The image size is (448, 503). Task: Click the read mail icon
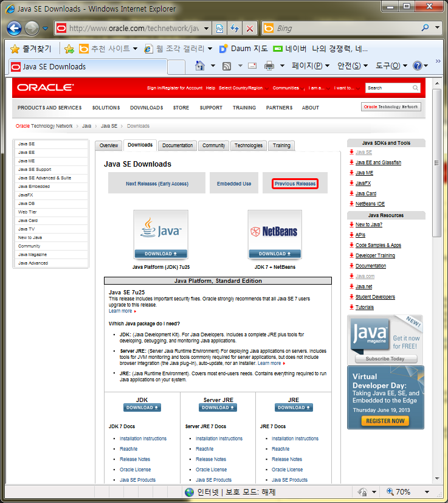[x=252, y=66]
